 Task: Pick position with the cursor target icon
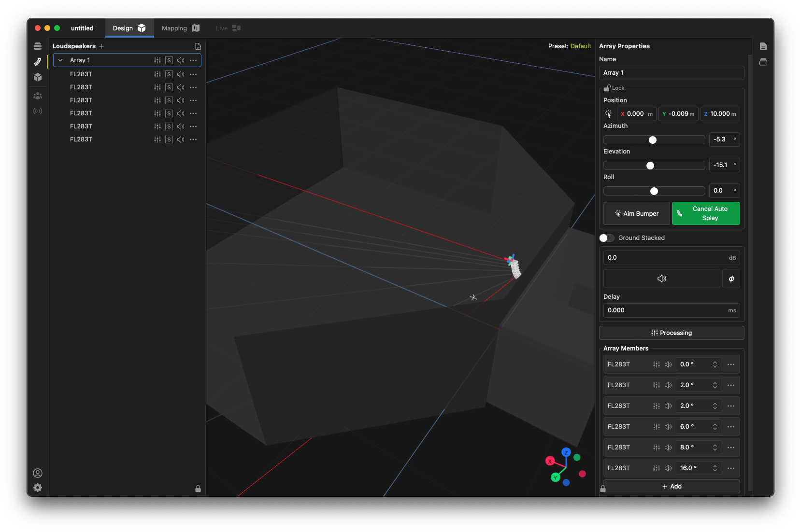coord(608,114)
